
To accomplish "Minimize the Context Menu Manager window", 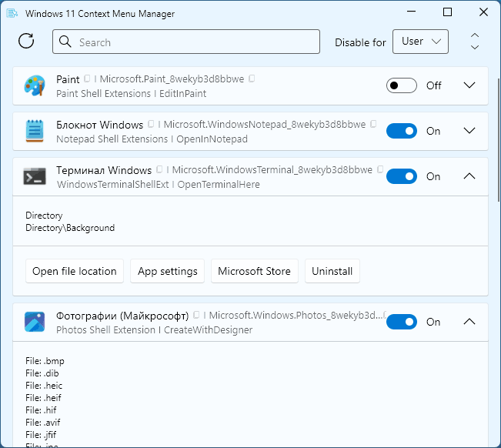I will click(x=411, y=12).
